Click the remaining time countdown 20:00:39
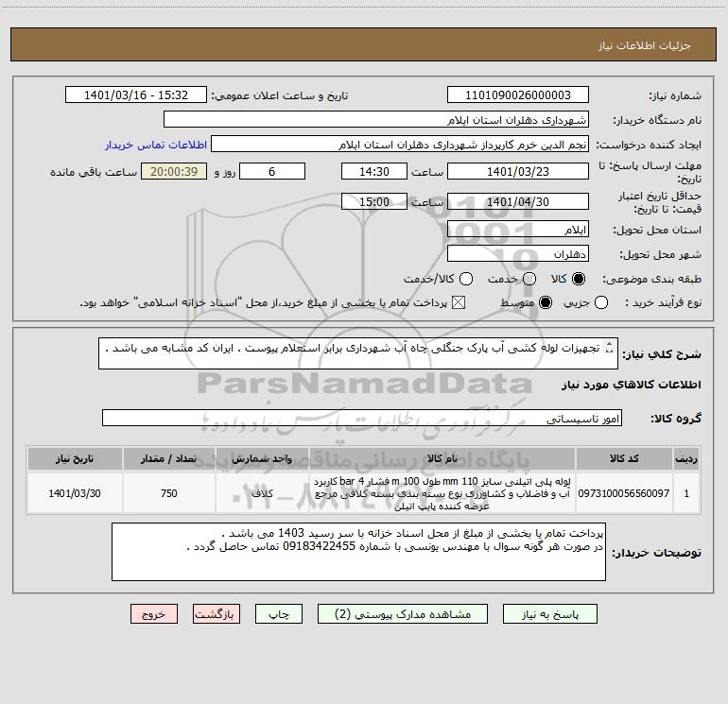The image size is (728, 704). click(x=174, y=171)
